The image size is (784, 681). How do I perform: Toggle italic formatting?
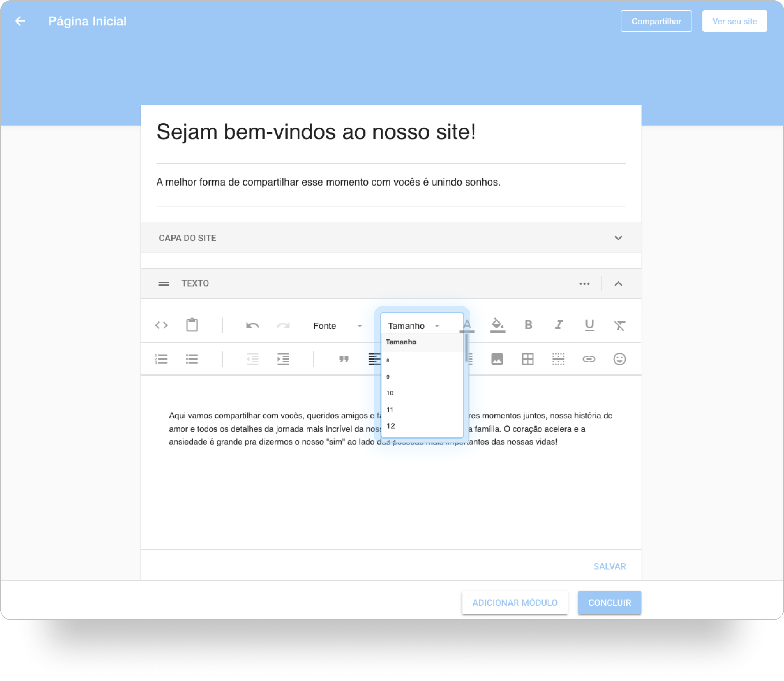point(559,325)
